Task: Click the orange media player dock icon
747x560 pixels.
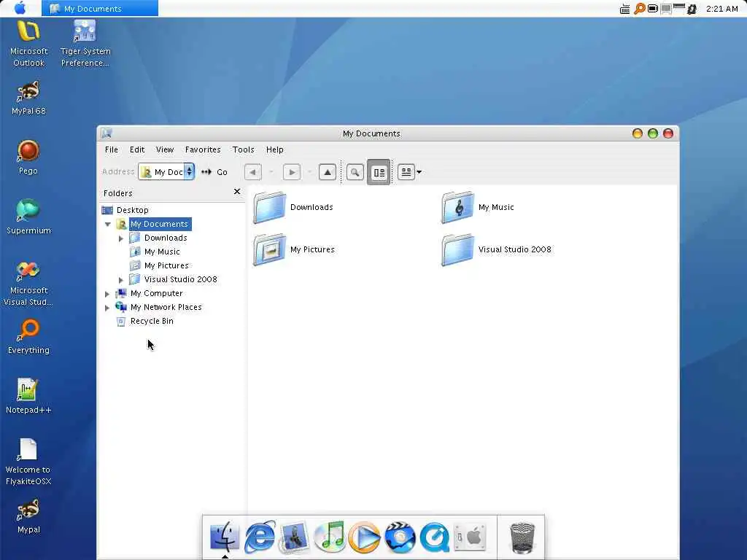Action: coord(365,537)
